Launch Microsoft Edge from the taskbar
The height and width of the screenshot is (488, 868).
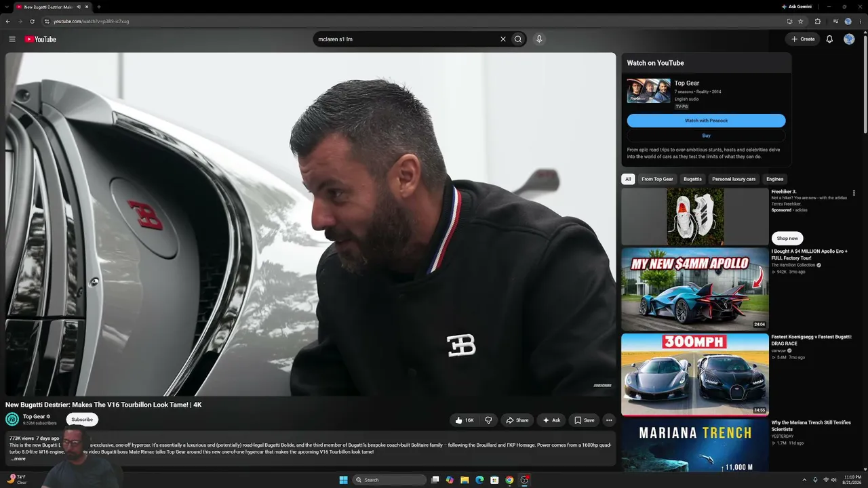pyautogui.click(x=479, y=480)
